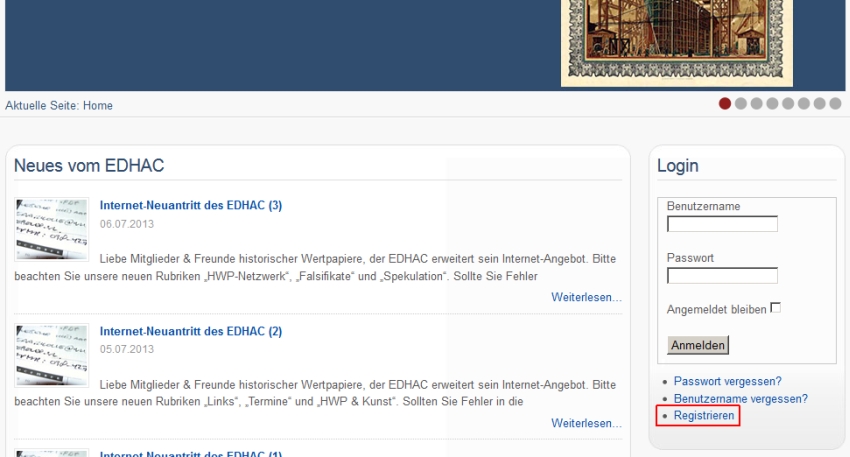Expand second article via Weiterlesen
This screenshot has height=457, width=850.
pyautogui.click(x=586, y=423)
